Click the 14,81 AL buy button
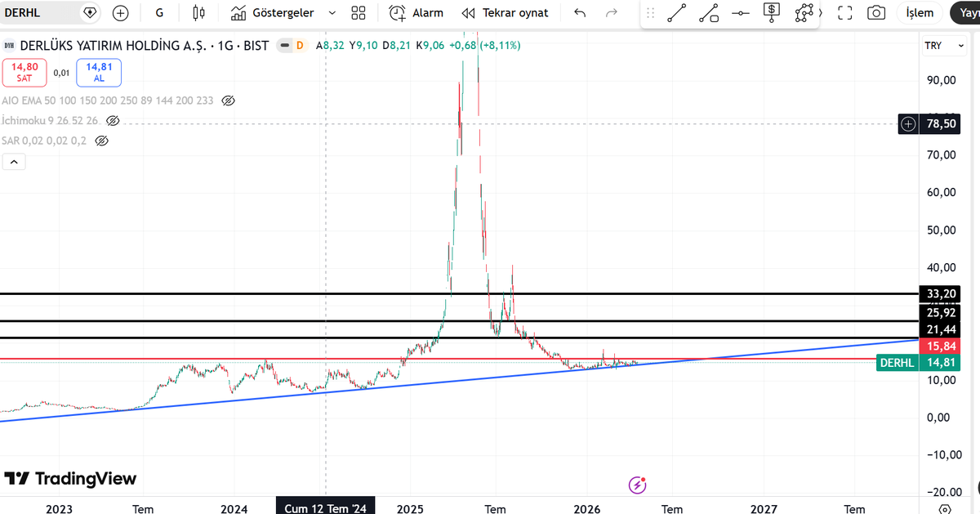This screenshot has width=980, height=514. click(99, 72)
